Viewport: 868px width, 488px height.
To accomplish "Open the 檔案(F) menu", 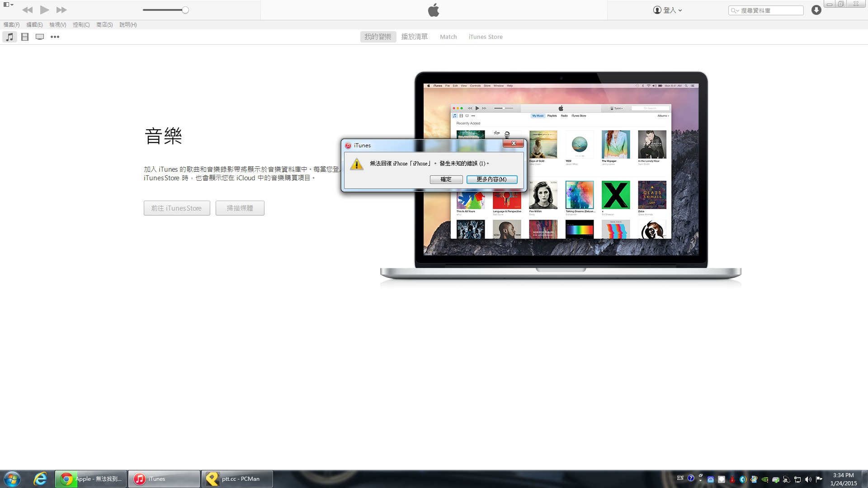I will point(12,25).
